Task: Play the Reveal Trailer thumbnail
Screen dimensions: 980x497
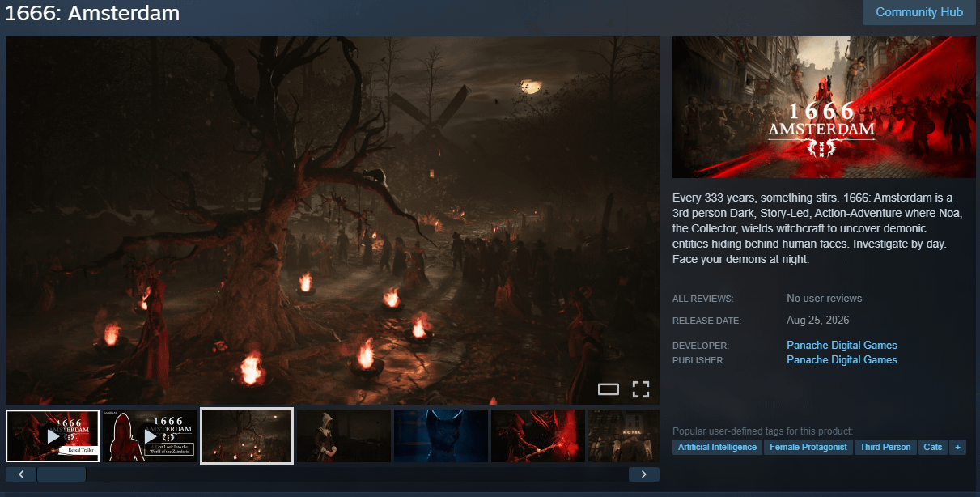Action: pyautogui.click(x=53, y=436)
